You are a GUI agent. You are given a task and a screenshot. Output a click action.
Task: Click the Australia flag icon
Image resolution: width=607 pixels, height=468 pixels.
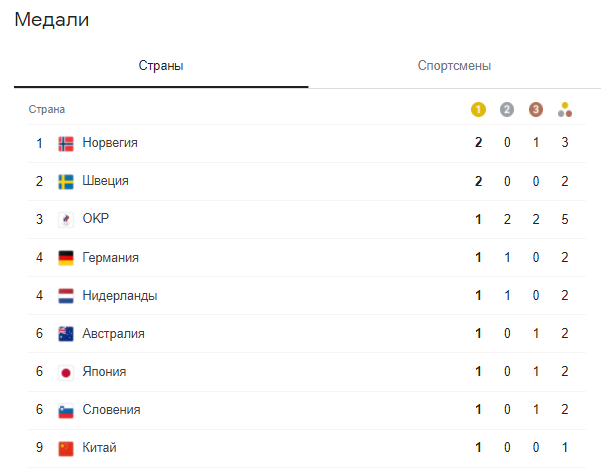(x=66, y=333)
